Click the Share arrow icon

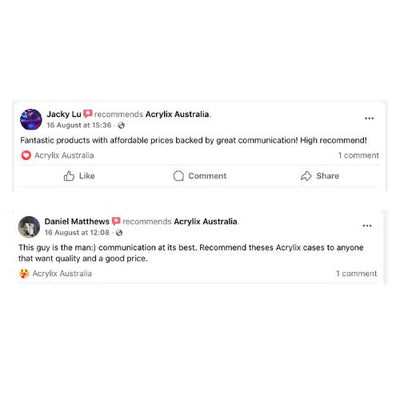point(306,176)
